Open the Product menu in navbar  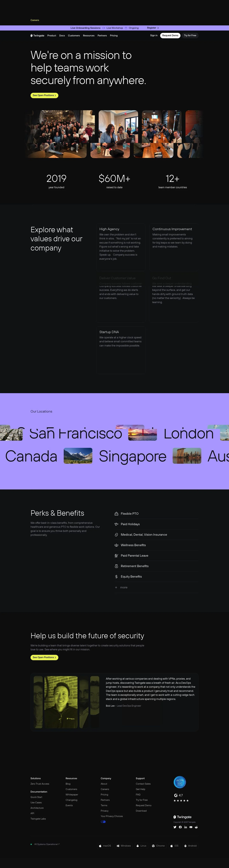click(x=52, y=35)
